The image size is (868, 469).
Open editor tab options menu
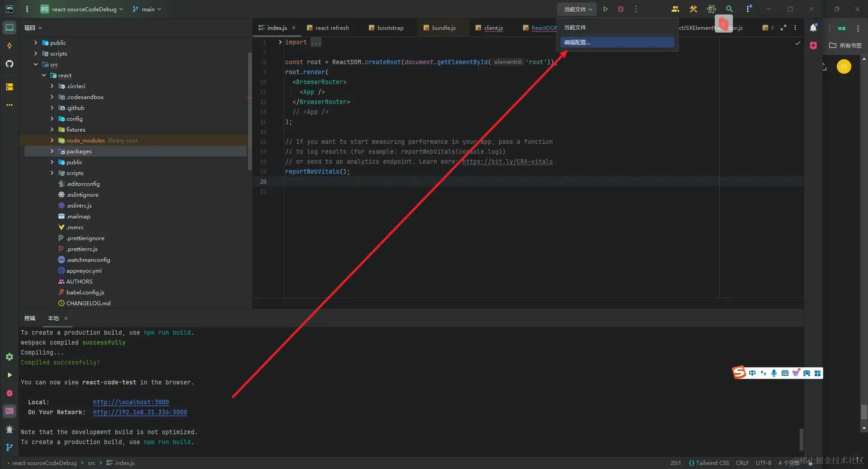(x=795, y=28)
